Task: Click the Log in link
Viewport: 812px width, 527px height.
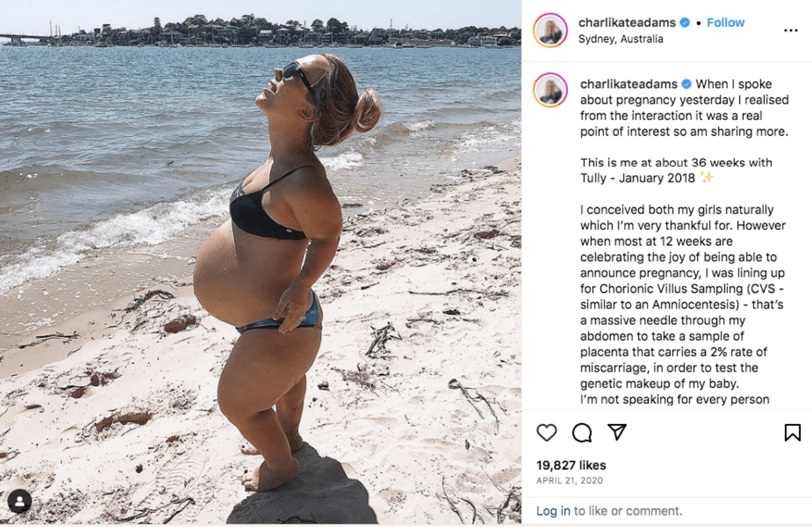Action: coord(553,511)
